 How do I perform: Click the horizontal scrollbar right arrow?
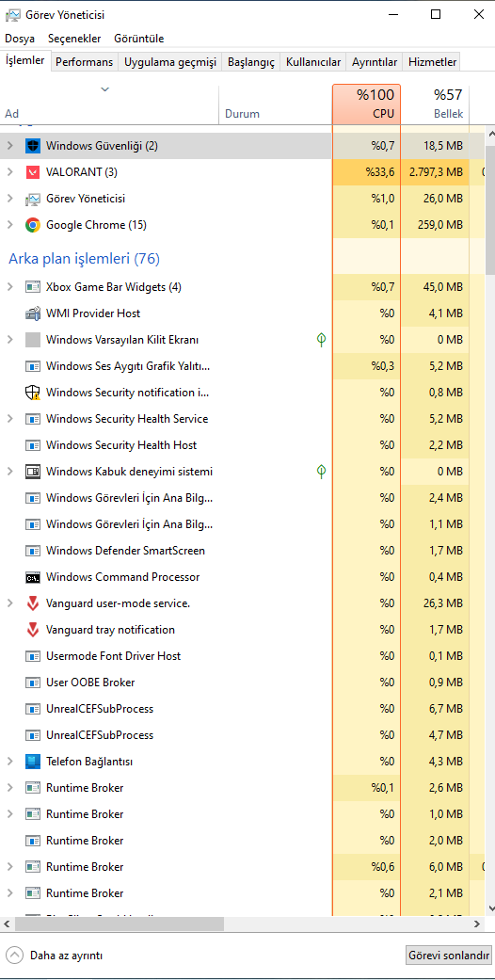tap(477, 924)
